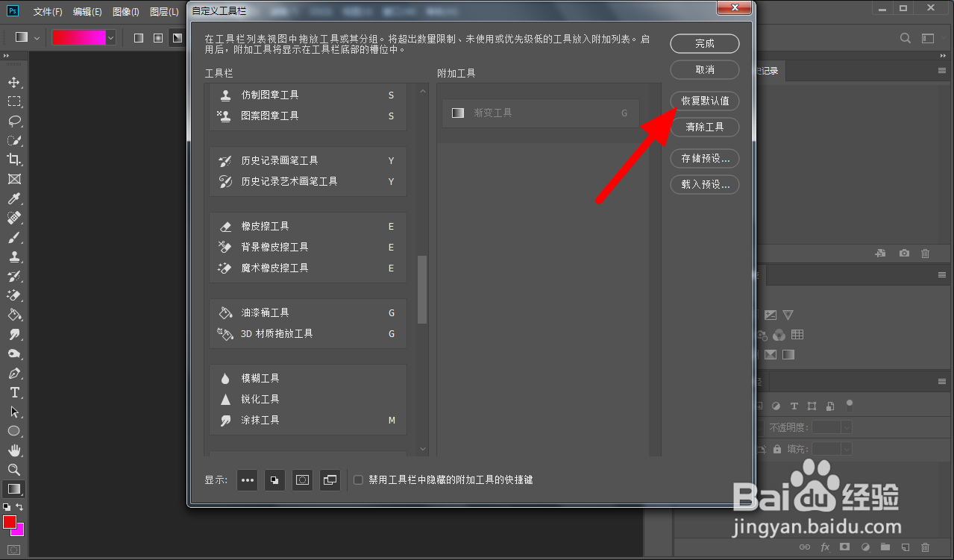Screen dimensions: 954x560
Task: Toggle show screen mode button
Action: click(x=330, y=480)
